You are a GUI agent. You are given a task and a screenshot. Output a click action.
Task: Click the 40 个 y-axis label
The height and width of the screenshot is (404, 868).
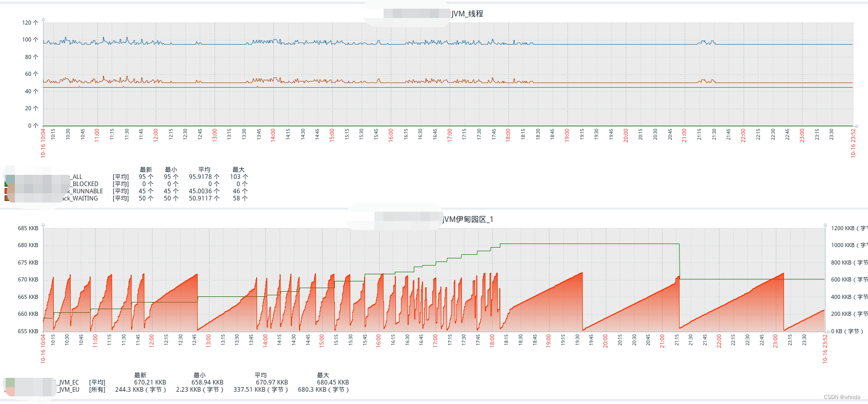[x=32, y=91]
